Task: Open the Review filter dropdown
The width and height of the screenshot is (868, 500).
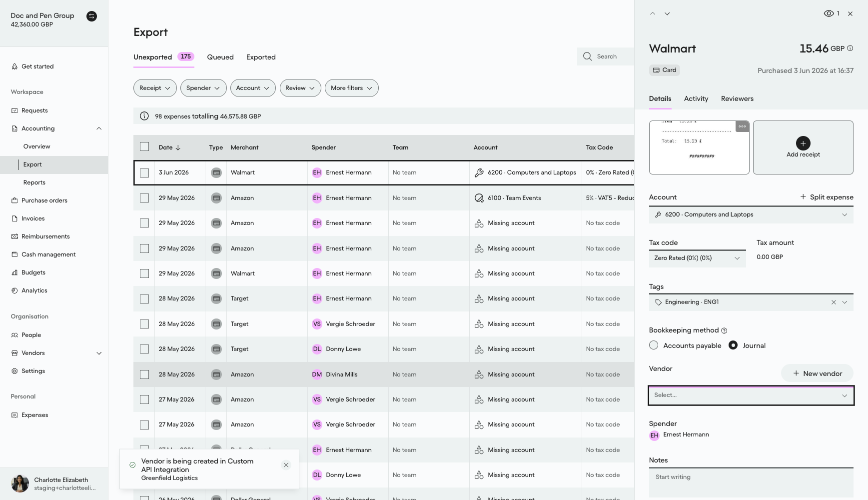Action: 300,88
